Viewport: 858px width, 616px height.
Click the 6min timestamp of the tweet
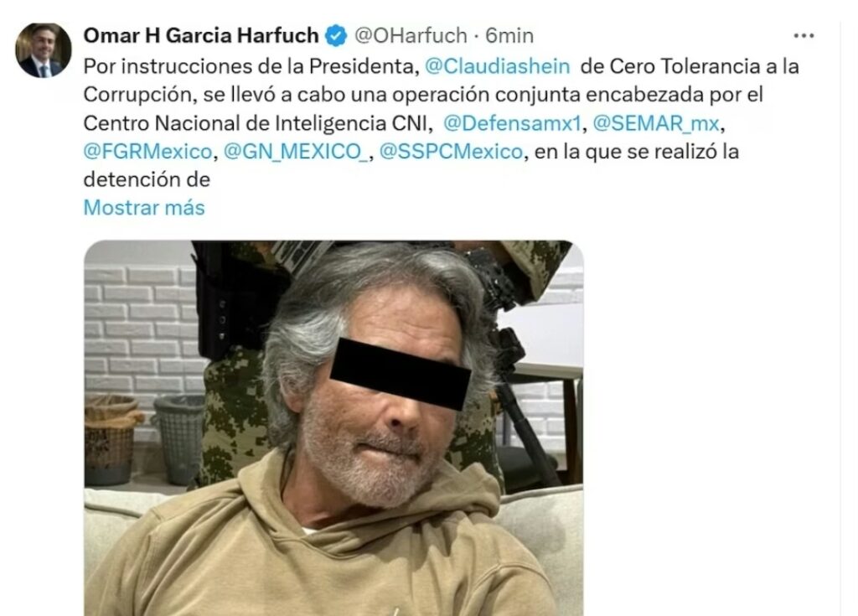[x=509, y=35]
